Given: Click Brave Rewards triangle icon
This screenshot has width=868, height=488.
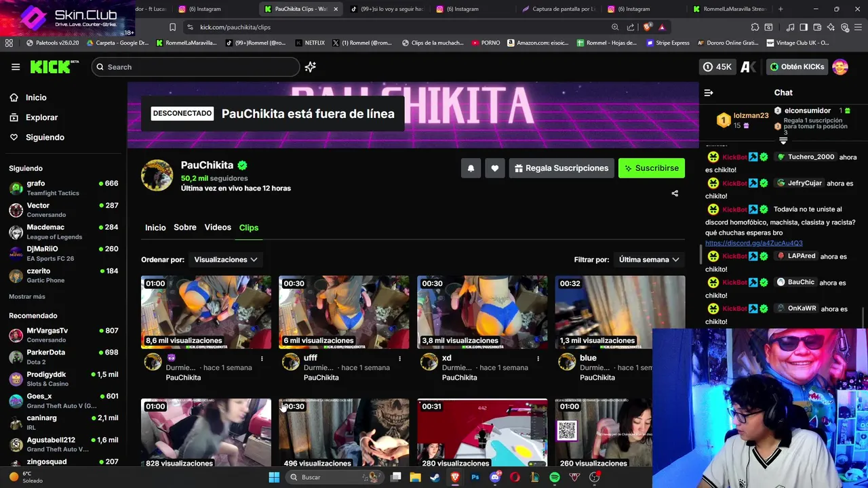Looking at the screenshot, I should click(662, 27).
